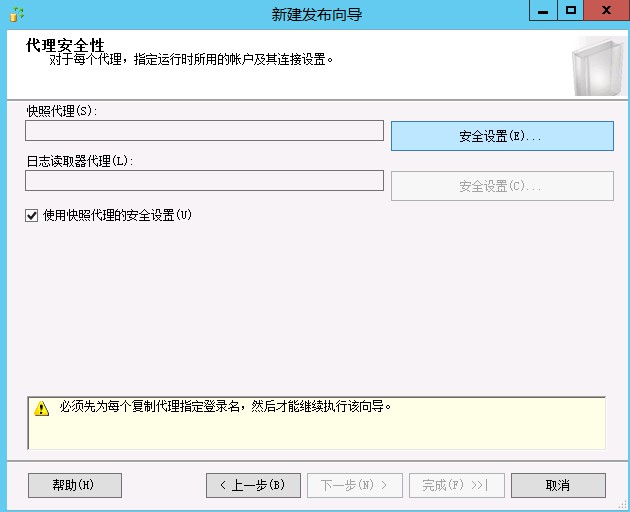Image resolution: width=630 pixels, height=512 pixels.
Task: Click the 日志读取器代理(L) text field
Action: pyautogui.click(x=204, y=181)
